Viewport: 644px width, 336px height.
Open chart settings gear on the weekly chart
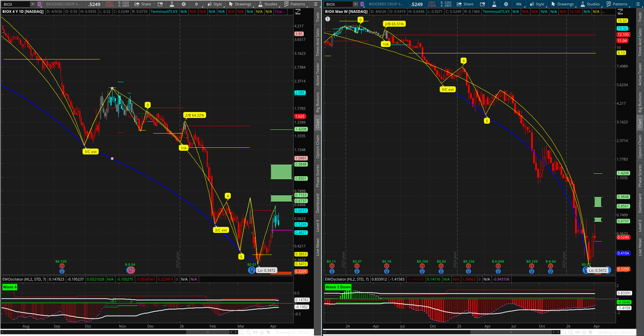pos(506,4)
